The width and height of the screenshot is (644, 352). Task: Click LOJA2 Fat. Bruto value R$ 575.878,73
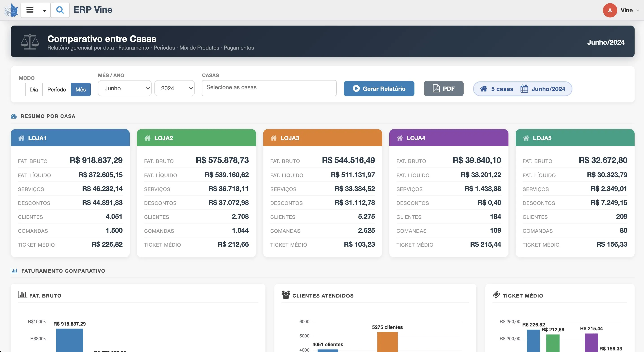click(222, 160)
